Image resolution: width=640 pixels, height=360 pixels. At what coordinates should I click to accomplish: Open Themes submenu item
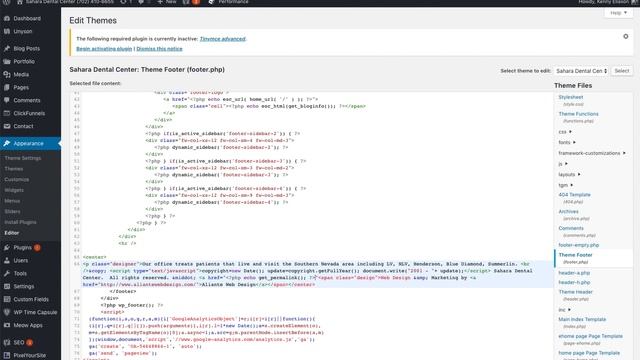[13, 169]
